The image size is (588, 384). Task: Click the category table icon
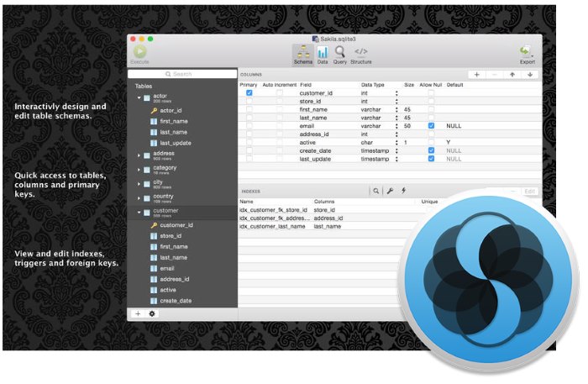pos(147,170)
